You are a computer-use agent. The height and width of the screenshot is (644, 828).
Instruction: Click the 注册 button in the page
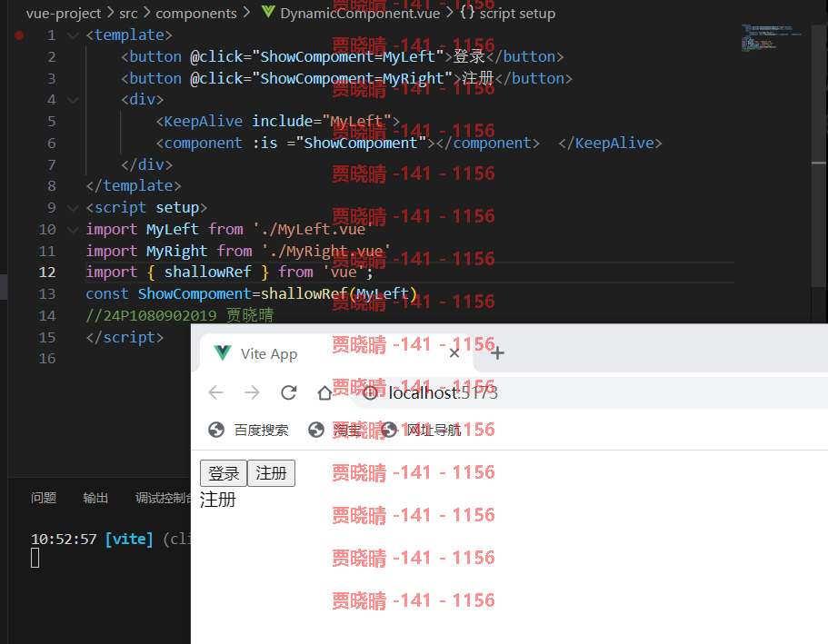coord(271,473)
